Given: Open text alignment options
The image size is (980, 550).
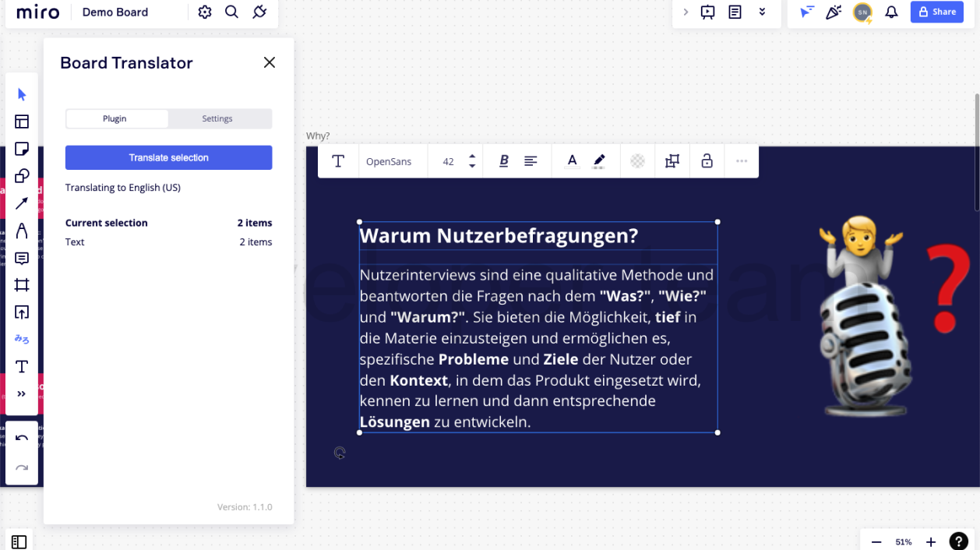Looking at the screenshot, I should (x=531, y=160).
